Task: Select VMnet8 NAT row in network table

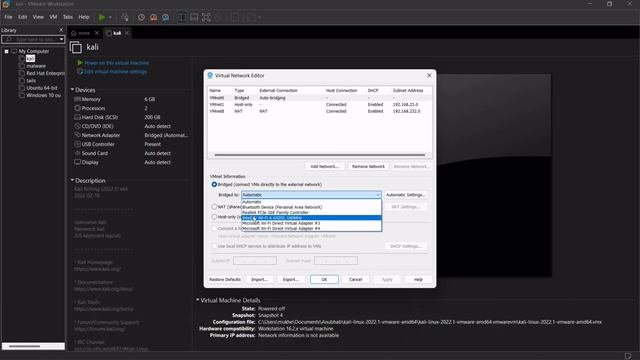Action: 320,111
